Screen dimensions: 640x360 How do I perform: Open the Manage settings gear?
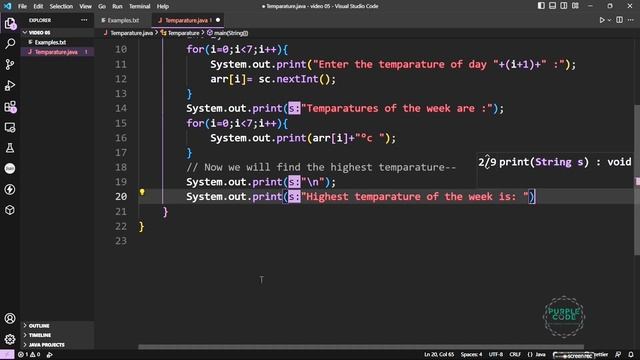10,339
